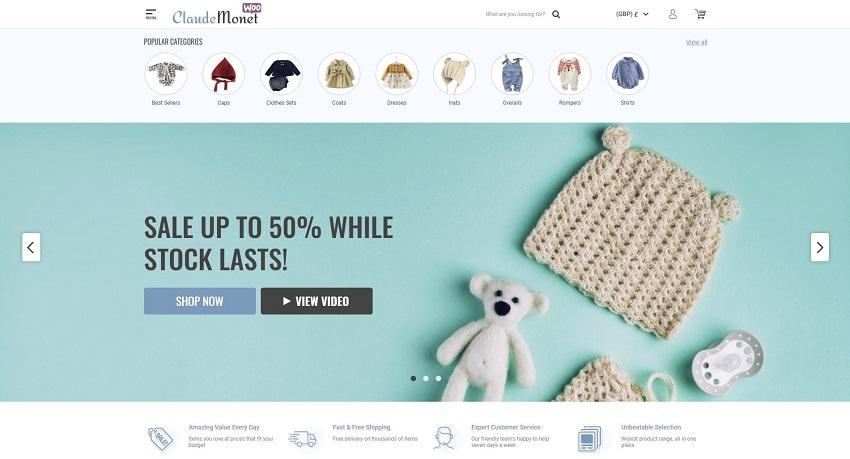Open the user account icon
This screenshot has width=850, height=459.
pyautogui.click(x=672, y=14)
